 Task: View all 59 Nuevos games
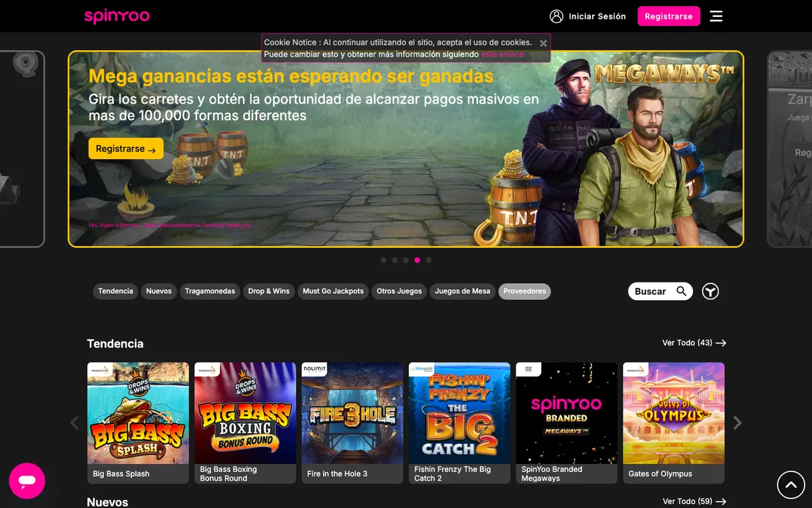point(694,501)
